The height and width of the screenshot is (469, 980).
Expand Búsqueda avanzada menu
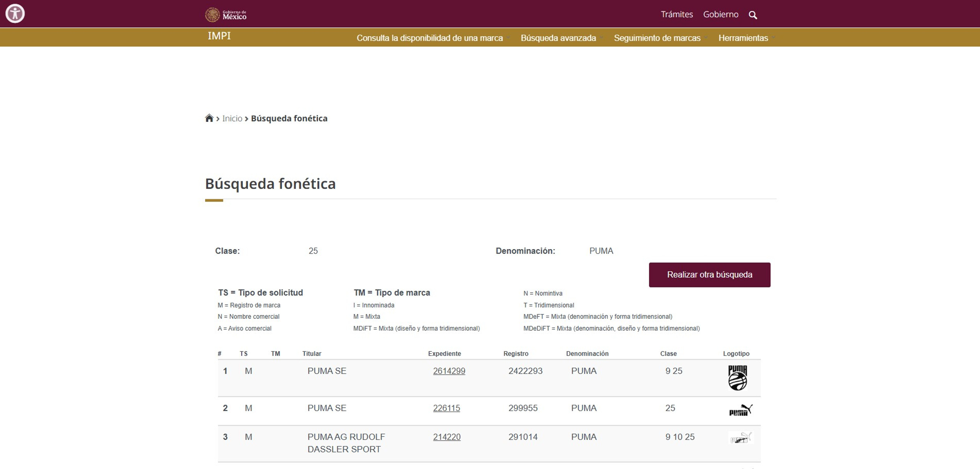click(561, 38)
